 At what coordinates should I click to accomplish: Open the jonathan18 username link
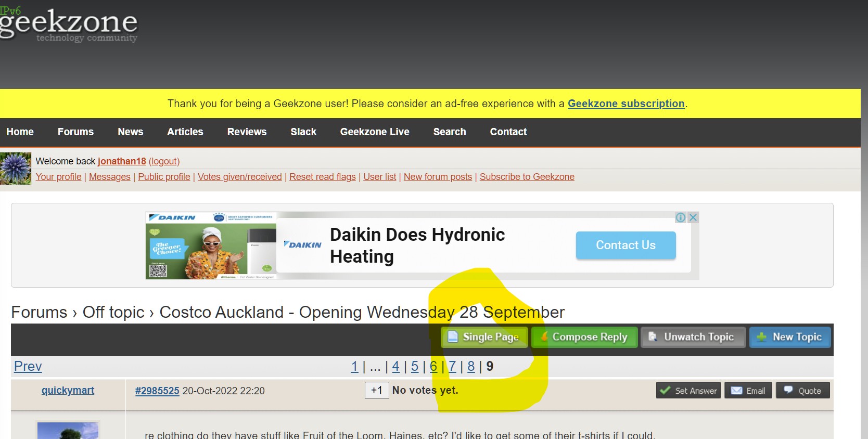click(122, 161)
